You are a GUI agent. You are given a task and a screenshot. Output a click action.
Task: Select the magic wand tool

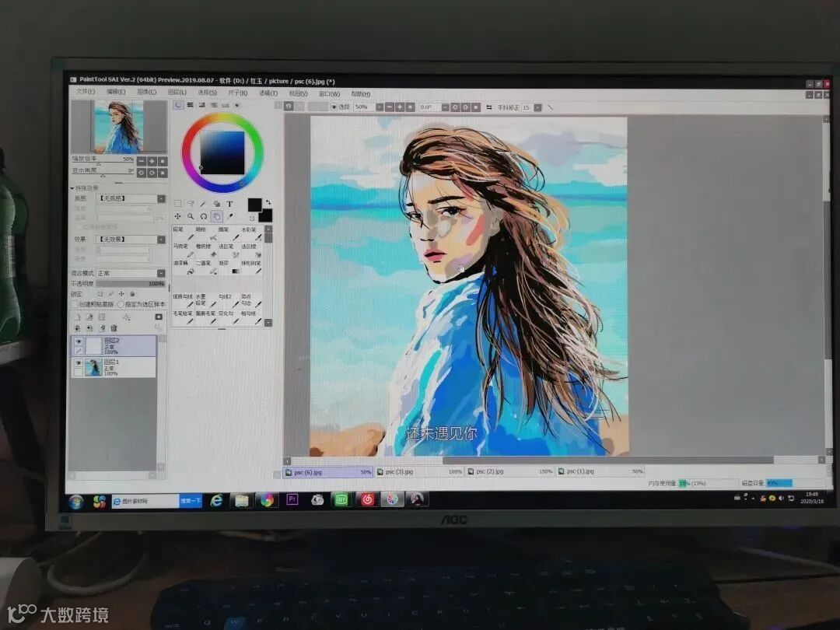203,204
